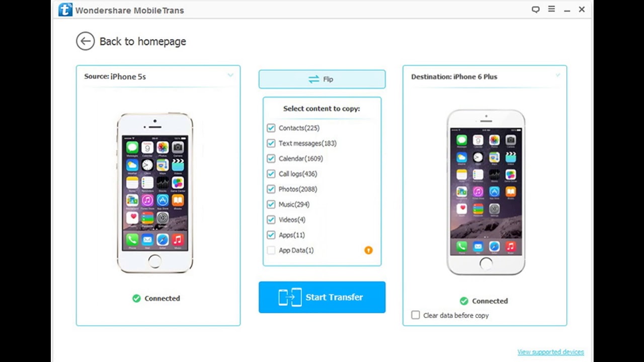Screen dimensions: 644x362
Task: Expand the Destination iPhone 6 Plus dropdown arrow
Action: click(558, 75)
